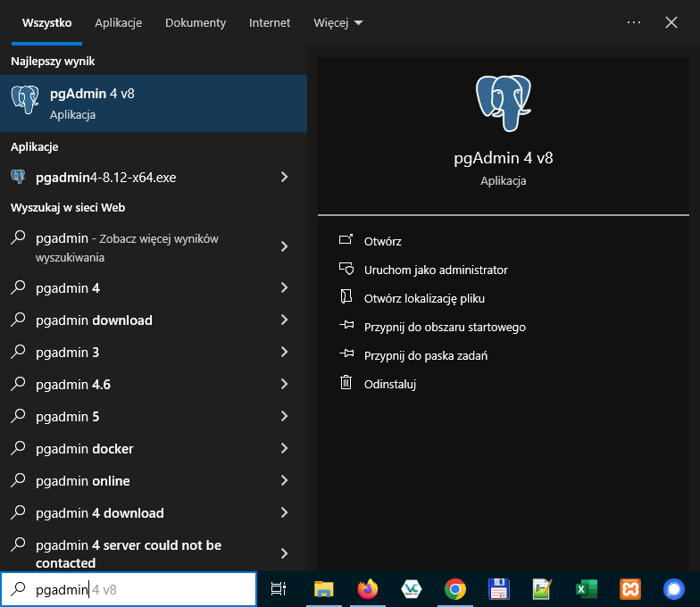Expand pgadmin4-8.12-x64.exe result arrow
Viewport: 700px width, 607px height.
point(284,177)
